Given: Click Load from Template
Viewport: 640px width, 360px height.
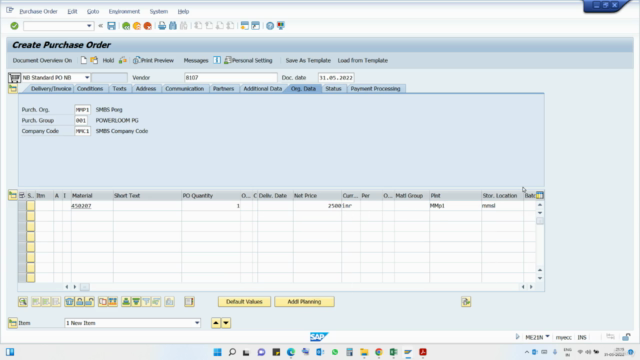Looking at the screenshot, I should tap(362, 60).
